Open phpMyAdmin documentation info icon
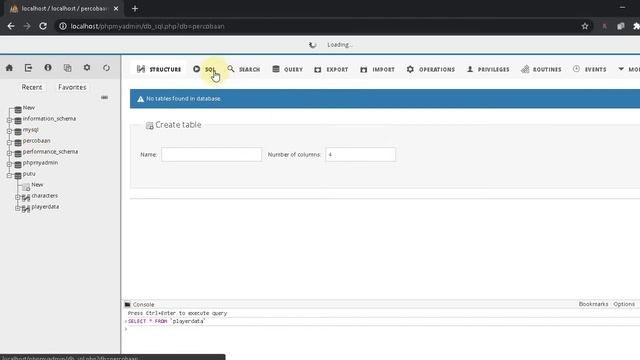This screenshot has width=640, height=360. pyautogui.click(x=48, y=68)
